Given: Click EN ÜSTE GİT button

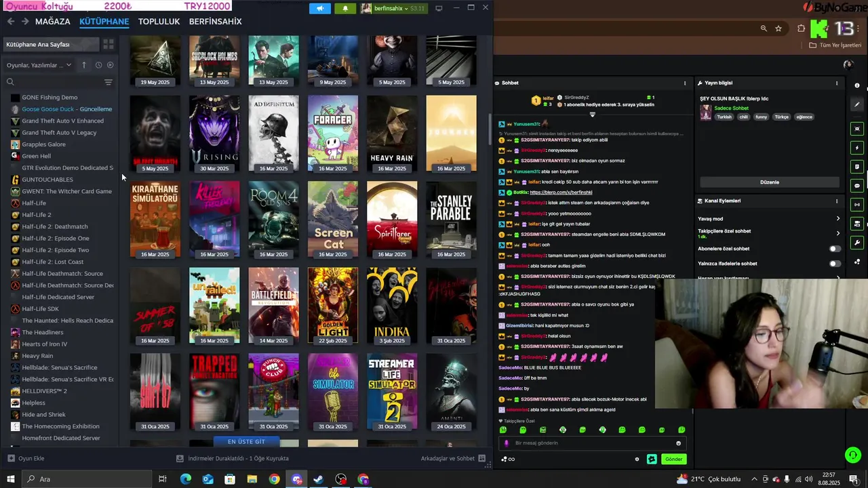Looking at the screenshot, I should tap(246, 441).
